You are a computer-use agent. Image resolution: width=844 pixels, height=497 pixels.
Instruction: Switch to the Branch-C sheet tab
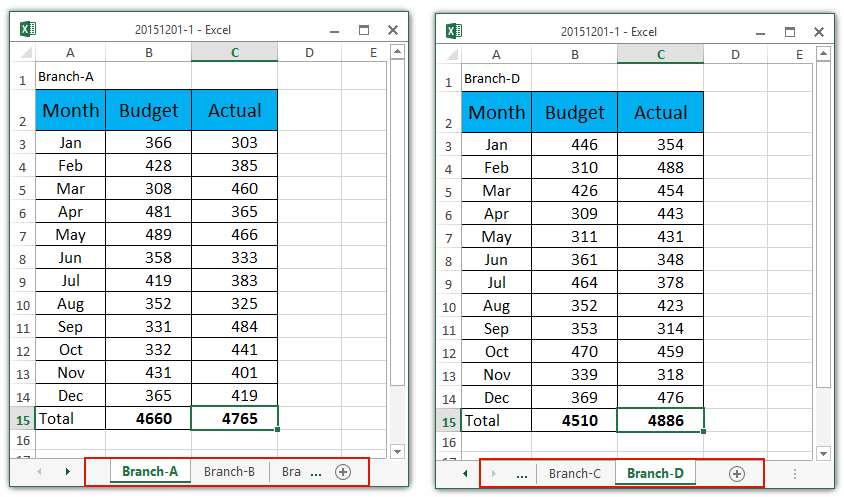[x=575, y=474]
